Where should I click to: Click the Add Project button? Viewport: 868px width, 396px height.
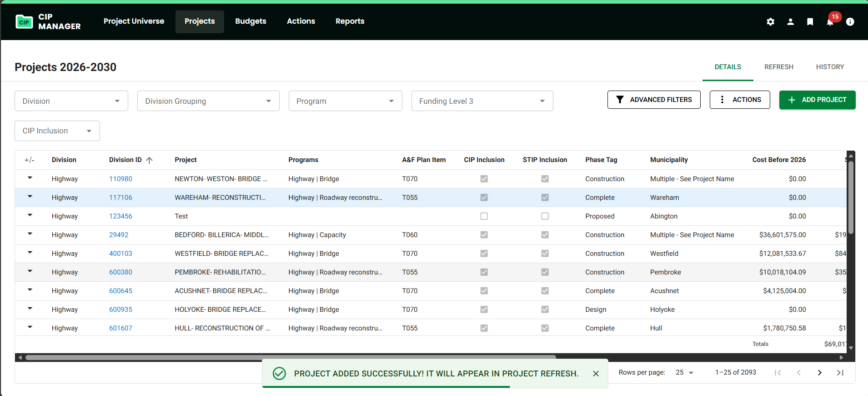[817, 100]
